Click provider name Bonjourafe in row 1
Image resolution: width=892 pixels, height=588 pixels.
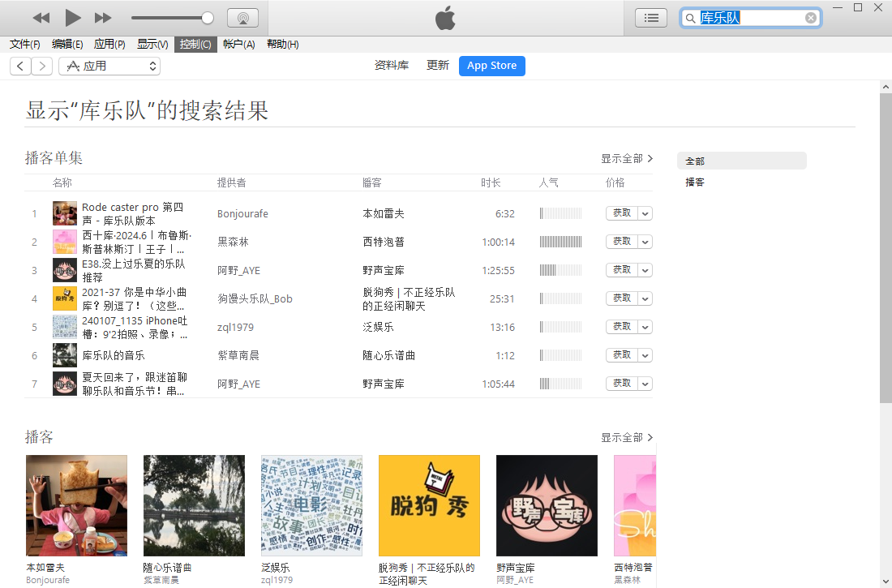click(242, 214)
